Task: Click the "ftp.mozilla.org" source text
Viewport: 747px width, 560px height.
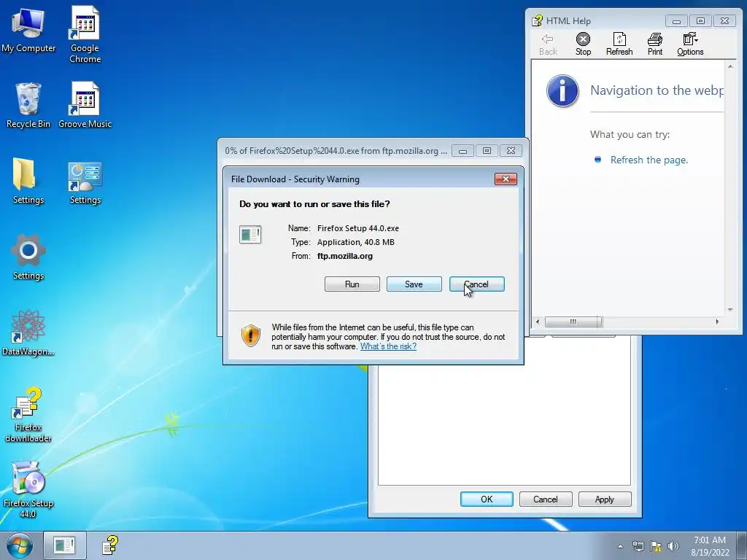Action: (345, 256)
